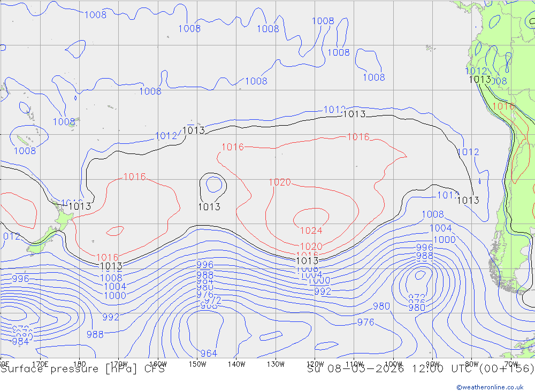Click the 140W longitude axis label
Screen dimensions: 535x392
tap(236, 364)
